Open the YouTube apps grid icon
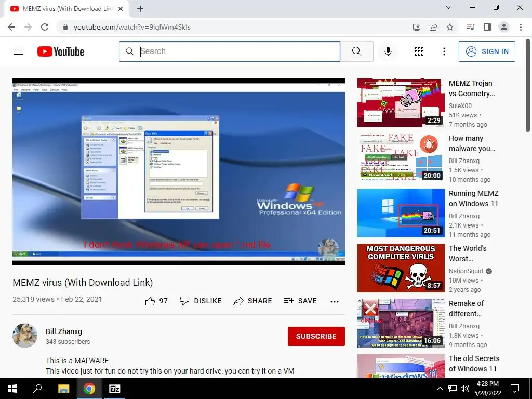Screen dimensions: 532x399 coord(419,51)
